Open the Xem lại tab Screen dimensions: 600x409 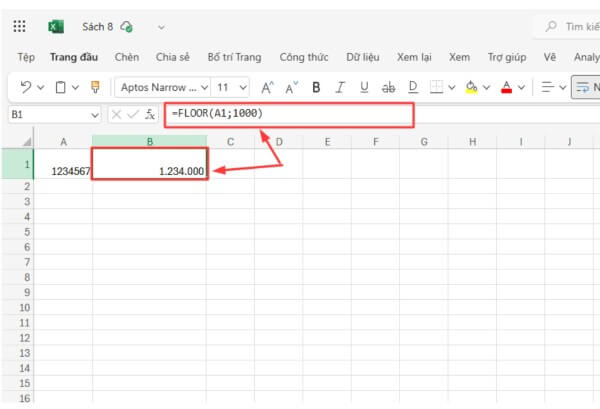pos(414,57)
